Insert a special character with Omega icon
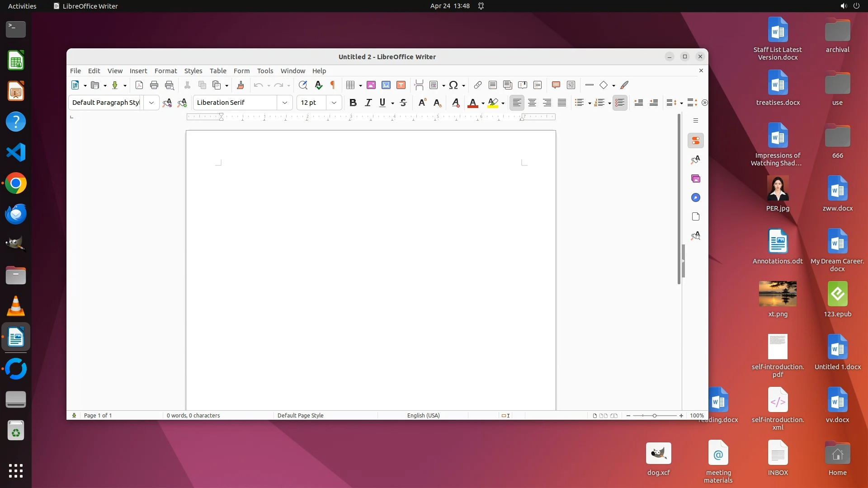 (x=453, y=85)
